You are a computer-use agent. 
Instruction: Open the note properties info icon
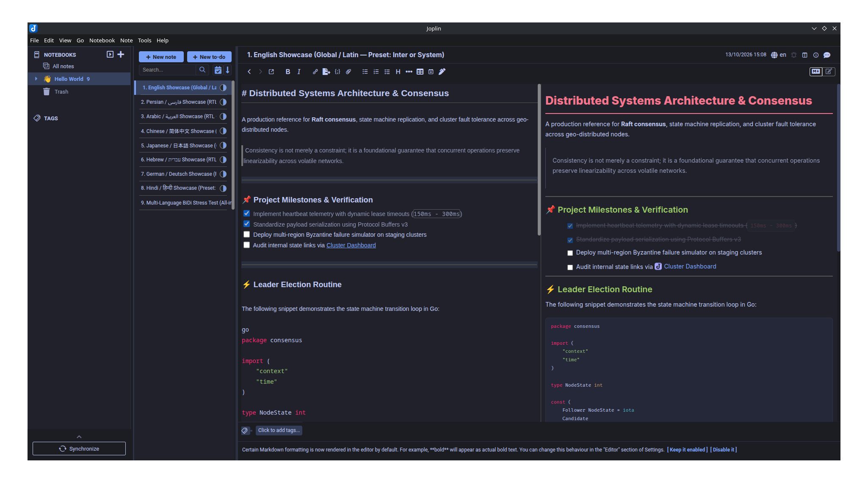tap(816, 55)
